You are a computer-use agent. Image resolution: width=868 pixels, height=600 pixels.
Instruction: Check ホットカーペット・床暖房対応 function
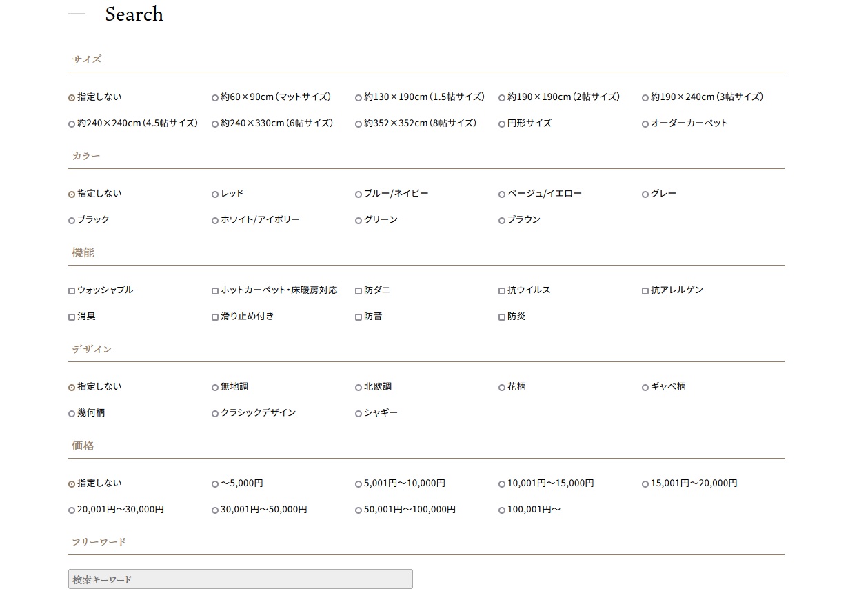(x=215, y=291)
